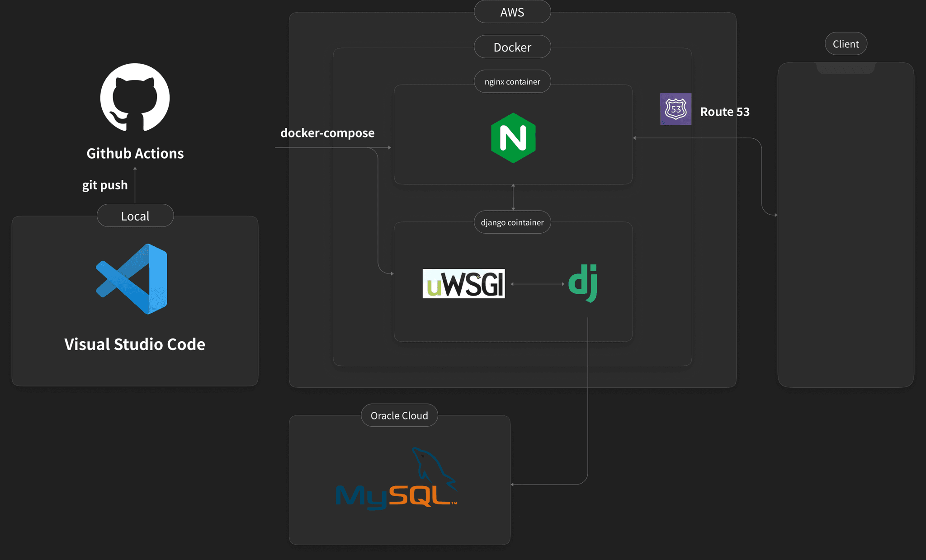Click the MySQL dolphin logo

(397, 479)
